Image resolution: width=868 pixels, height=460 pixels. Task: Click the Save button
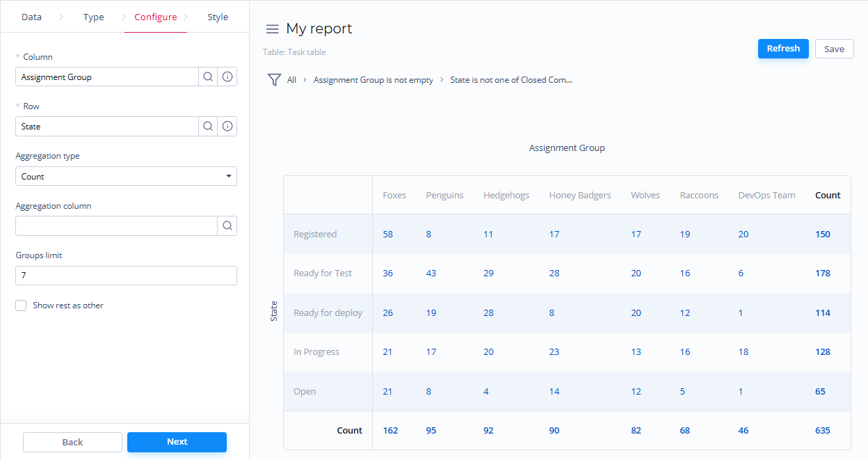[834, 49]
